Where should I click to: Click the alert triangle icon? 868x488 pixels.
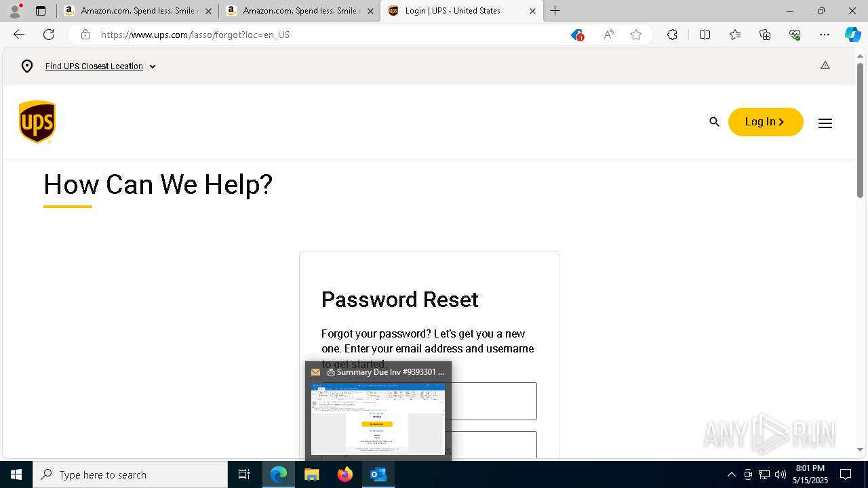[x=825, y=66]
